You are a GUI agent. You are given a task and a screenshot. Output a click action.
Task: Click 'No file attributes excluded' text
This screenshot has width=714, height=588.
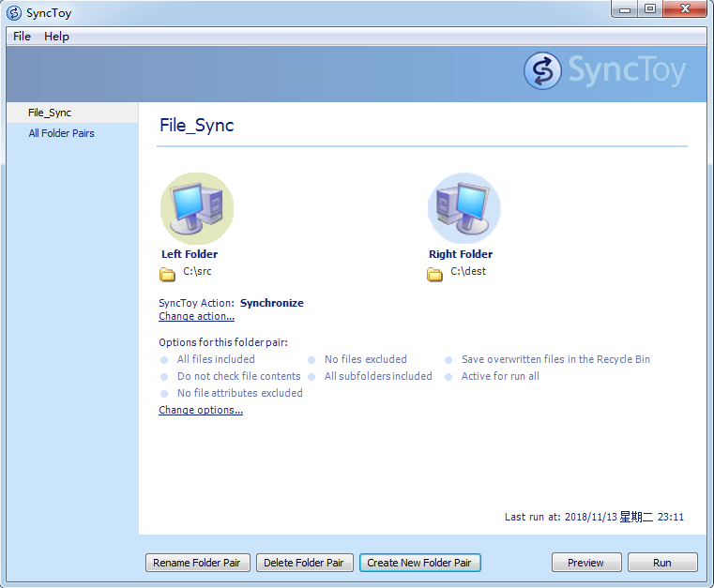pyautogui.click(x=240, y=393)
